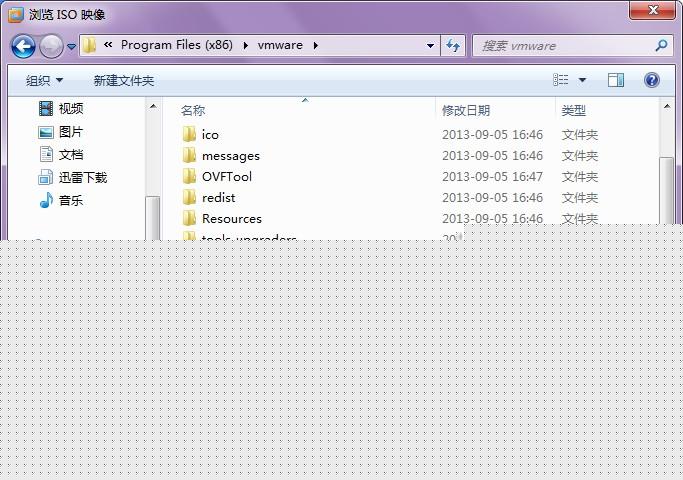Open address bar history dropdown arrow
This screenshot has height=480, width=683.
pos(430,46)
